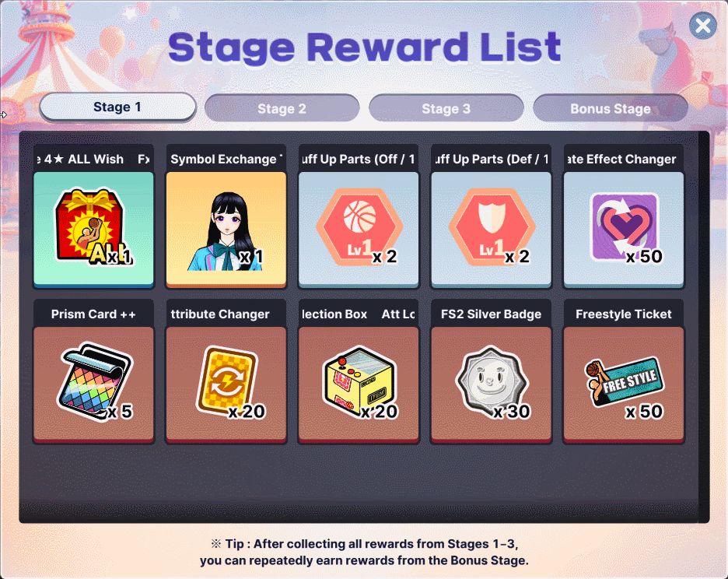Click the FS2 Silver Badge title label
This screenshot has height=579, width=728.
492,314
